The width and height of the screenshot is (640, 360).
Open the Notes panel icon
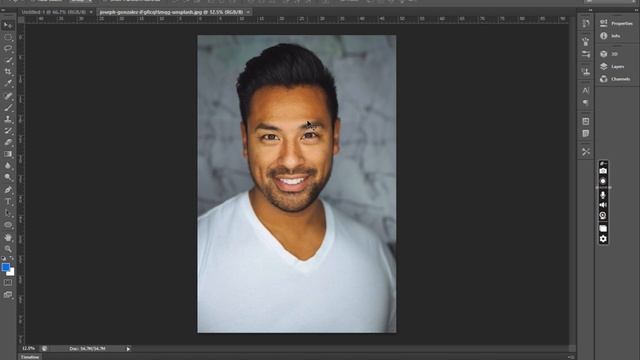tap(586, 133)
